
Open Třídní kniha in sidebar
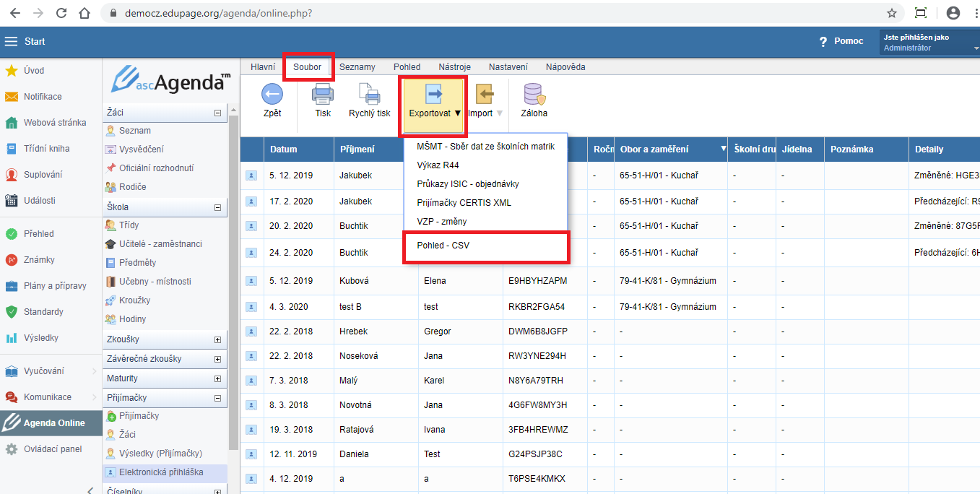click(x=46, y=149)
